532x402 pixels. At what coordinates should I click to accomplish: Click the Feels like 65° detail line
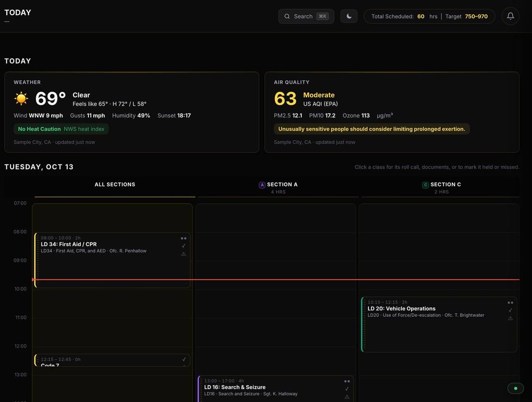click(110, 104)
